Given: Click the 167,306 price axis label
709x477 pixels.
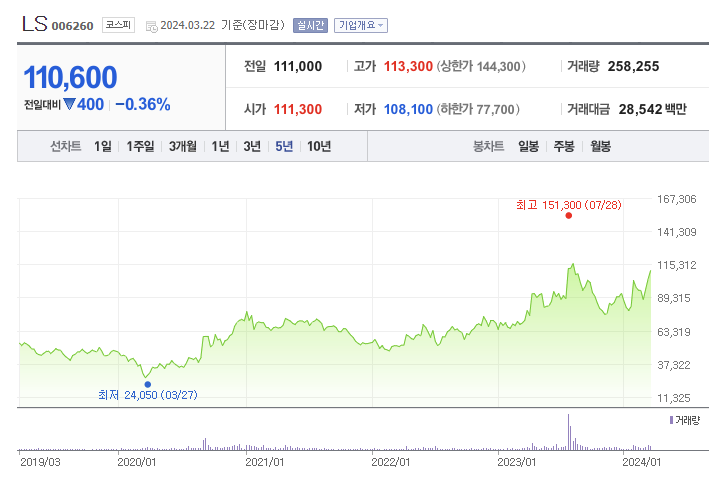Looking at the screenshot, I should pyautogui.click(x=676, y=199).
